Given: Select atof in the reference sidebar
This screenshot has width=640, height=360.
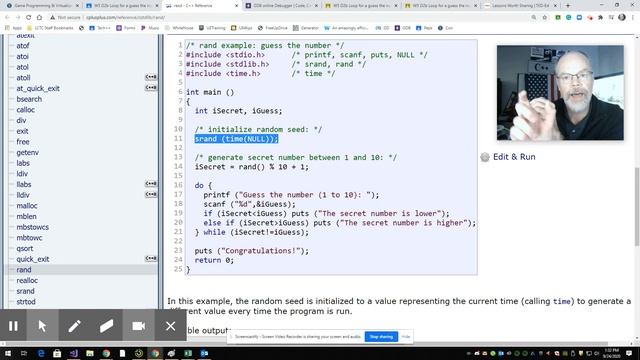Looking at the screenshot, I should click(23, 46).
